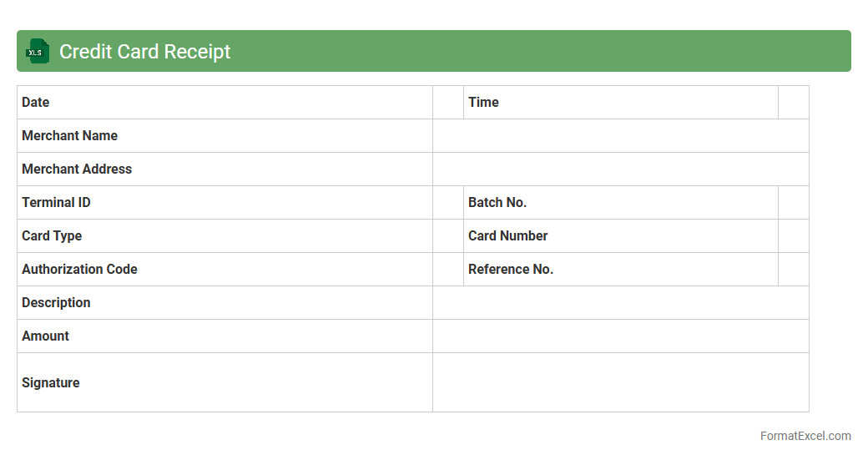Viewport: 868px width, 460px height.
Task: Select the Description label cell
Action: pos(225,302)
